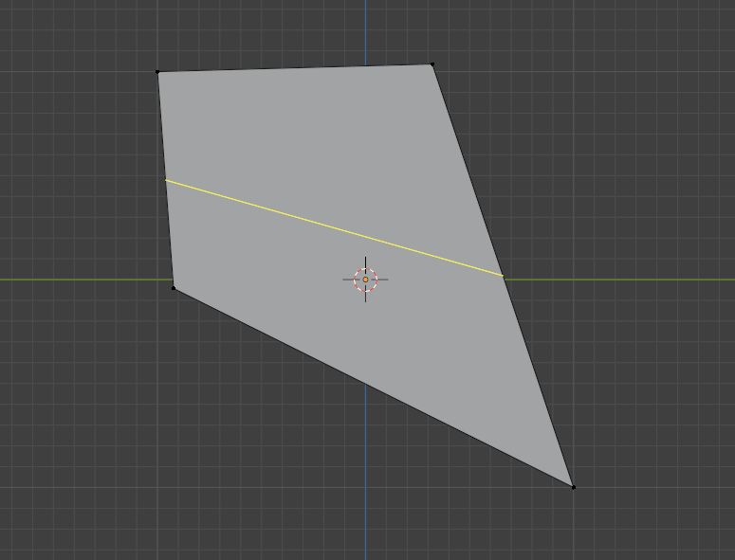This screenshot has height=560, width=735.
Task: Click the green X axis line left of mesh
Action: [86, 280]
